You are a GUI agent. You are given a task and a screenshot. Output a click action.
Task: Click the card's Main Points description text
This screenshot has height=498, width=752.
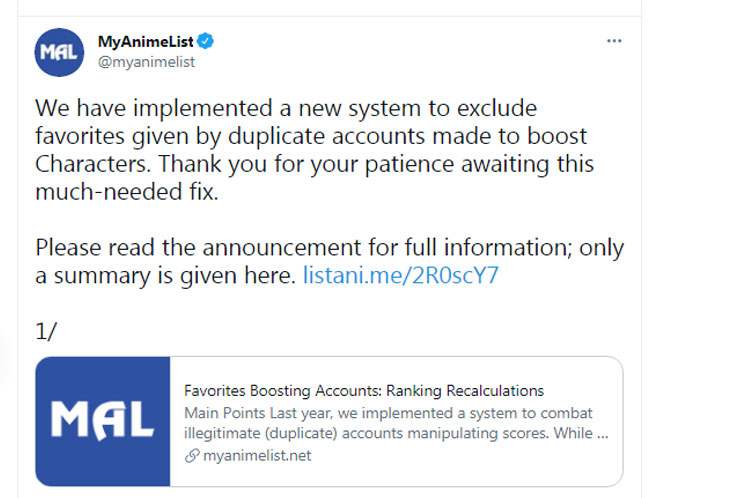[389, 413]
